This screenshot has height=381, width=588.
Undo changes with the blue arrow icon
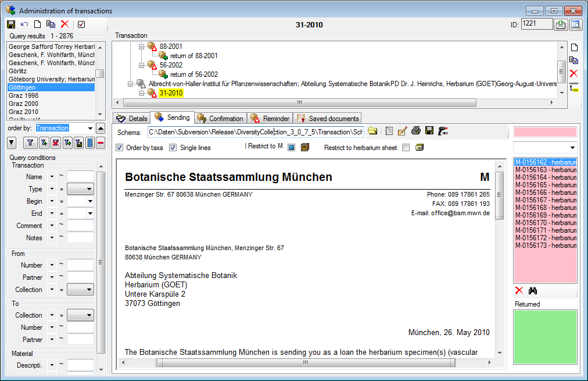[x=24, y=24]
